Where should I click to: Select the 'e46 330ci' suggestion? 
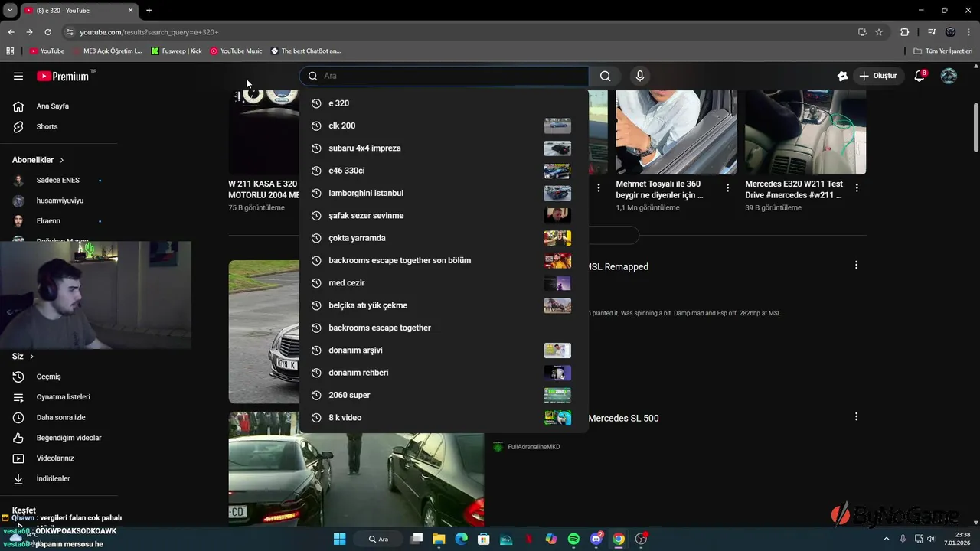point(444,171)
